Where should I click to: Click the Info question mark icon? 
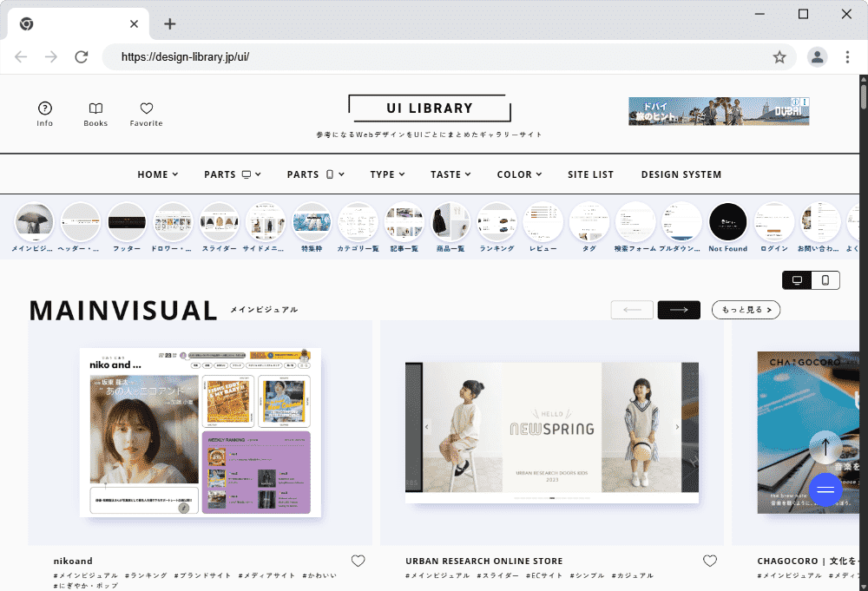coord(44,108)
